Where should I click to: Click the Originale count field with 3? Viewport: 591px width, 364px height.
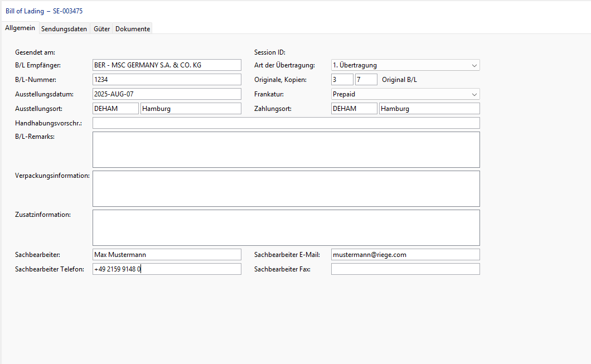[x=342, y=80]
